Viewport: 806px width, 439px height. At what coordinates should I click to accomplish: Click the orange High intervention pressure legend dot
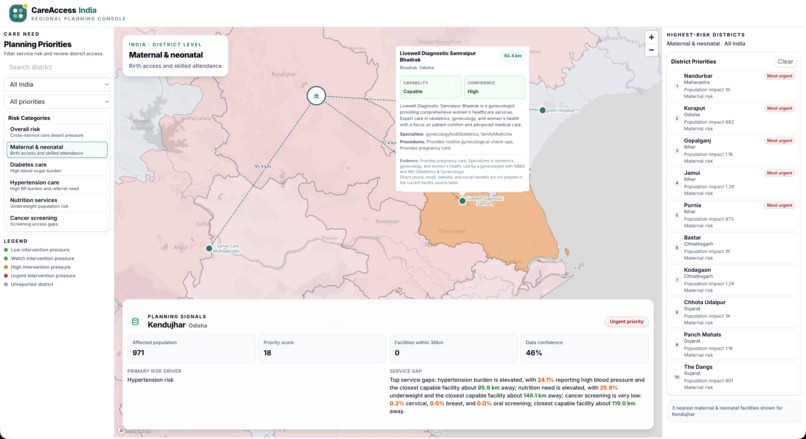click(6, 267)
